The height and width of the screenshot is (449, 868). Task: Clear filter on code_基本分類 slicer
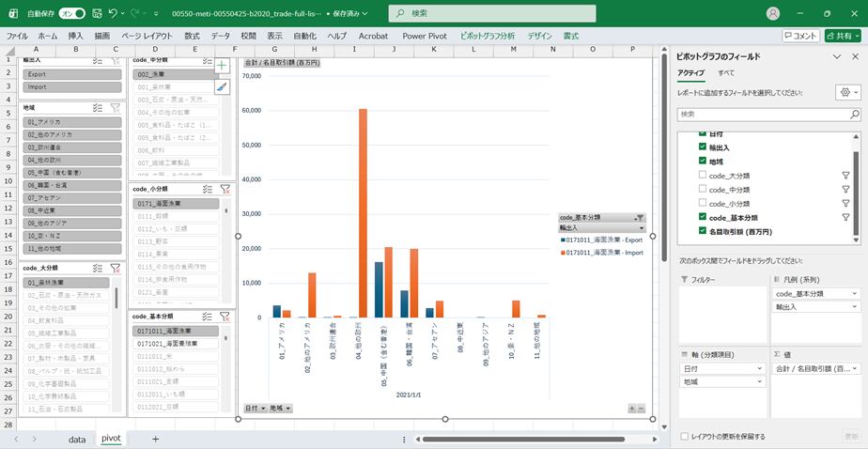(225, 317)
